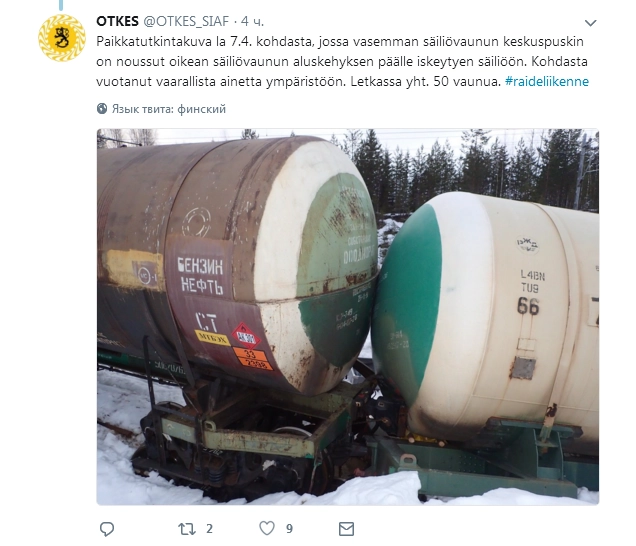This screenshot has height=546, width=636.
Task: Expand tweet options chevron menu
Action: pyautogui.click(x=590, y=23)
